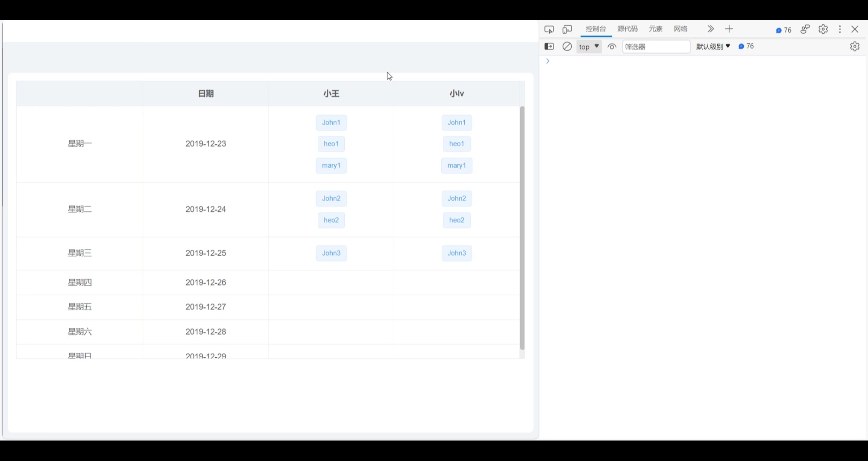Clear console with the ban icon
This screenshot has width=868, height=461.
[x=567, y=47]
